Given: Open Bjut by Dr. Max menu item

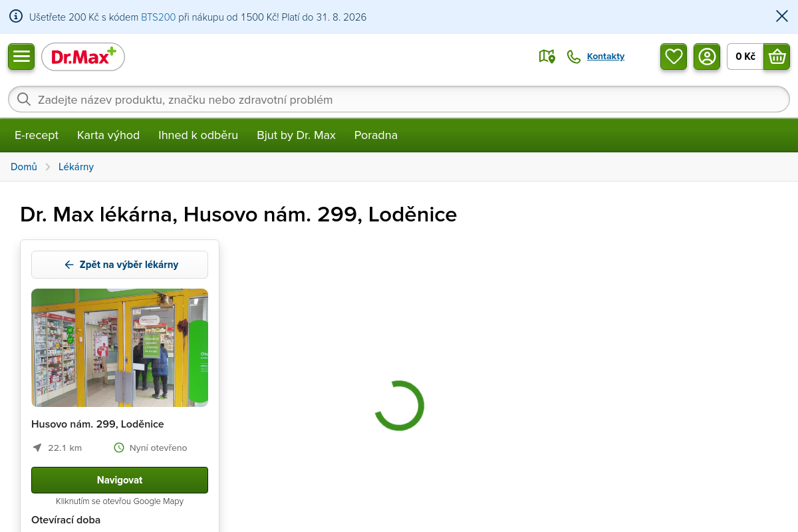Looking at the screenshot, I should pyautogui.click(x=297, y=135).
